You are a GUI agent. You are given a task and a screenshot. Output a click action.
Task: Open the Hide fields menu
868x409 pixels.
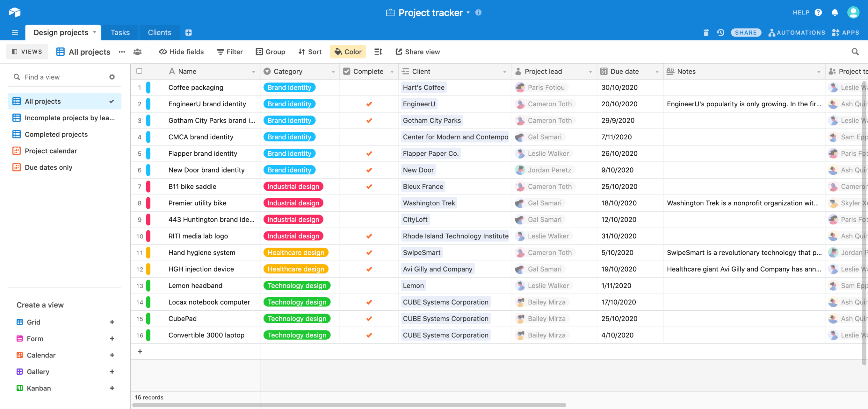click(181, 52)
